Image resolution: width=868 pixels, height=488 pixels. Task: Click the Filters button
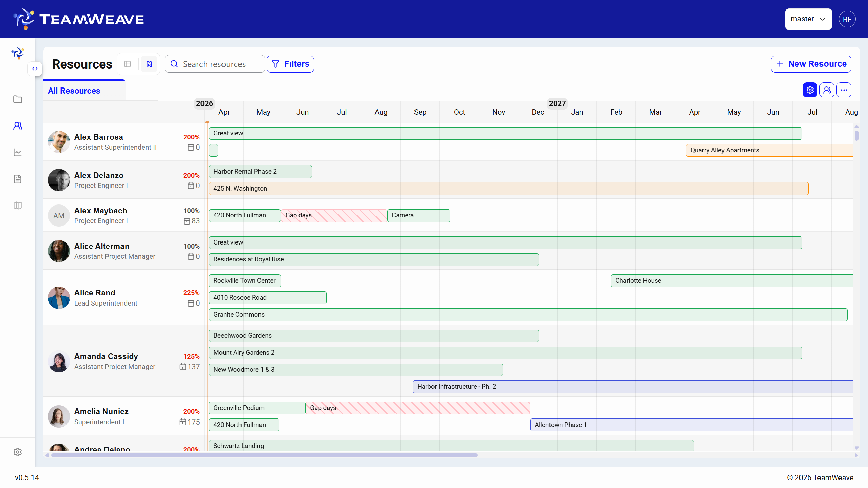[x=290, y=64]
